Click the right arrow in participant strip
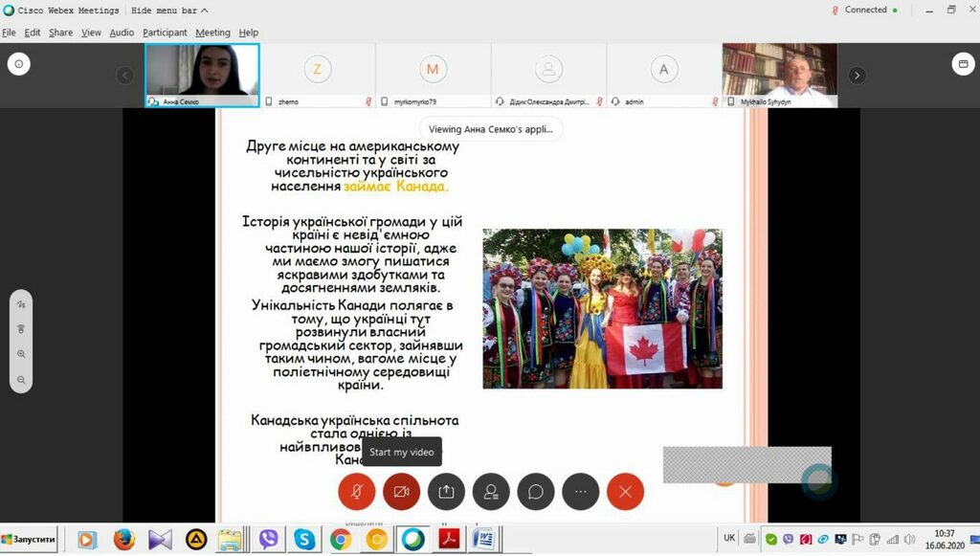The width and height of the screenshot is (980, 556). 857,74
